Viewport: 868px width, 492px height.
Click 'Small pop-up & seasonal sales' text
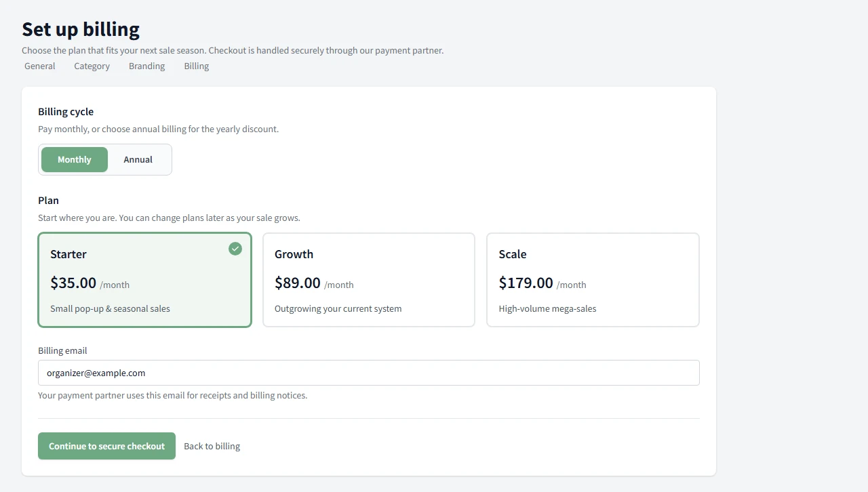pyautogui.click(x=110, y=309)
